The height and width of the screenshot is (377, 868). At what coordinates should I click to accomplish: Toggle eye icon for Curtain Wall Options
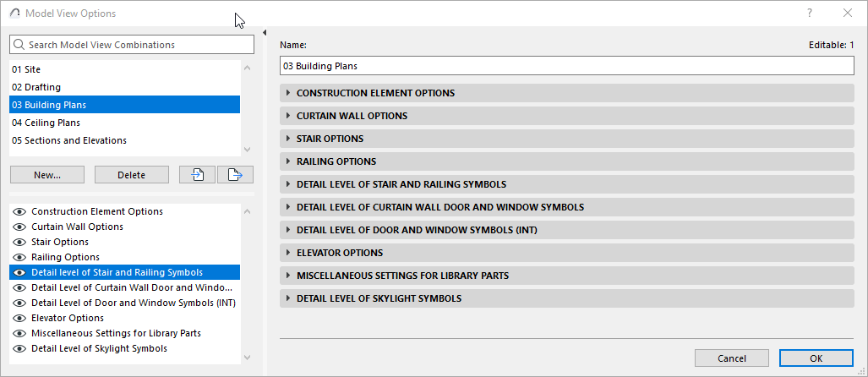click(19, 227)
